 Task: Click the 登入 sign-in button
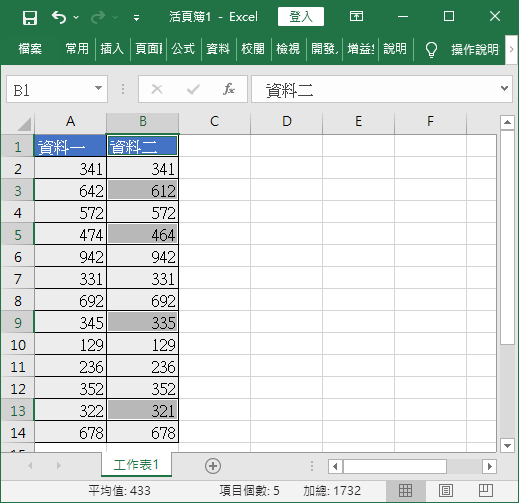pyautogui.click(x=301, y=17)
